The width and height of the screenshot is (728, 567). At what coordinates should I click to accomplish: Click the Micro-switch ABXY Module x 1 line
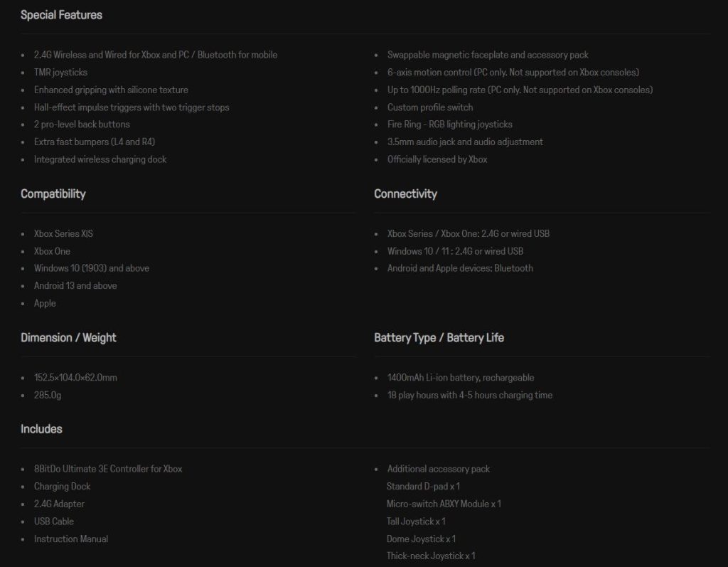pyautogui.click(x=444, y=504)
